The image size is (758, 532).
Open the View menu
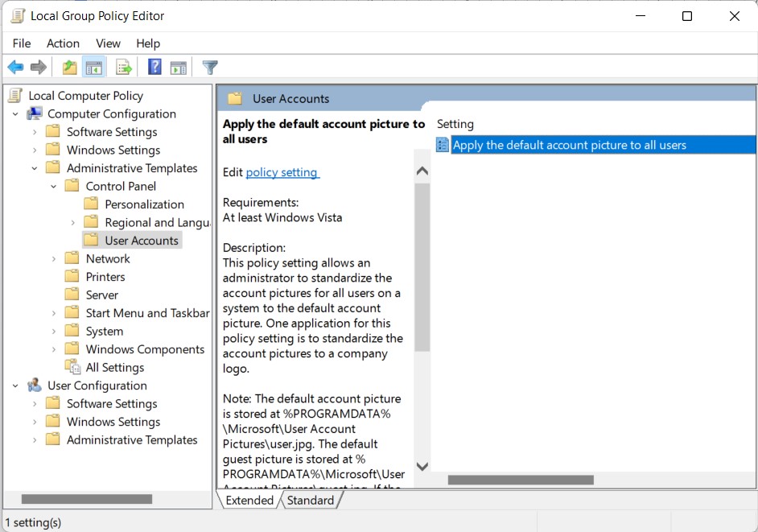click(108, 43)
